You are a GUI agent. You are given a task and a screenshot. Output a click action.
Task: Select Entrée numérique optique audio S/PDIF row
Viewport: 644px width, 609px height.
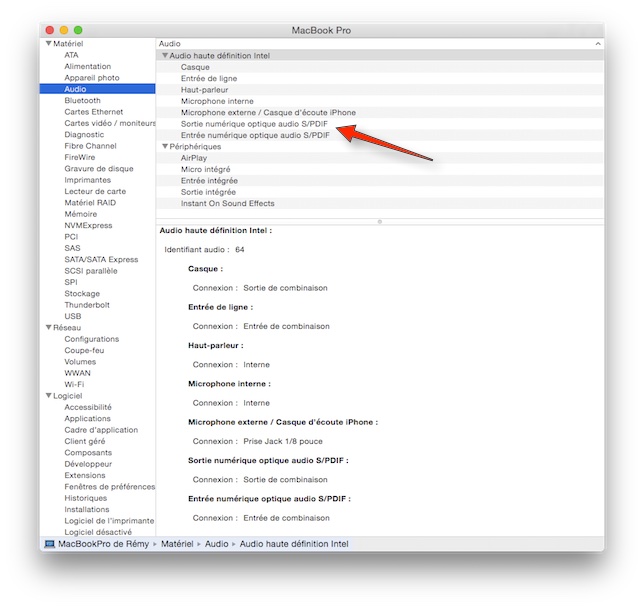click(x=380, y=135)
